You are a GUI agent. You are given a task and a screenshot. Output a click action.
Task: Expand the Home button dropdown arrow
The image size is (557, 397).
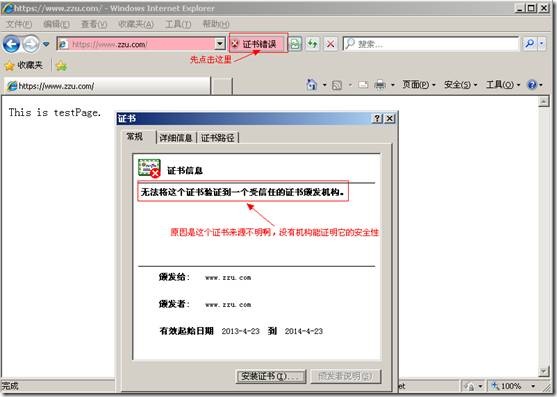pyautogui.click(x=324, y=85)
